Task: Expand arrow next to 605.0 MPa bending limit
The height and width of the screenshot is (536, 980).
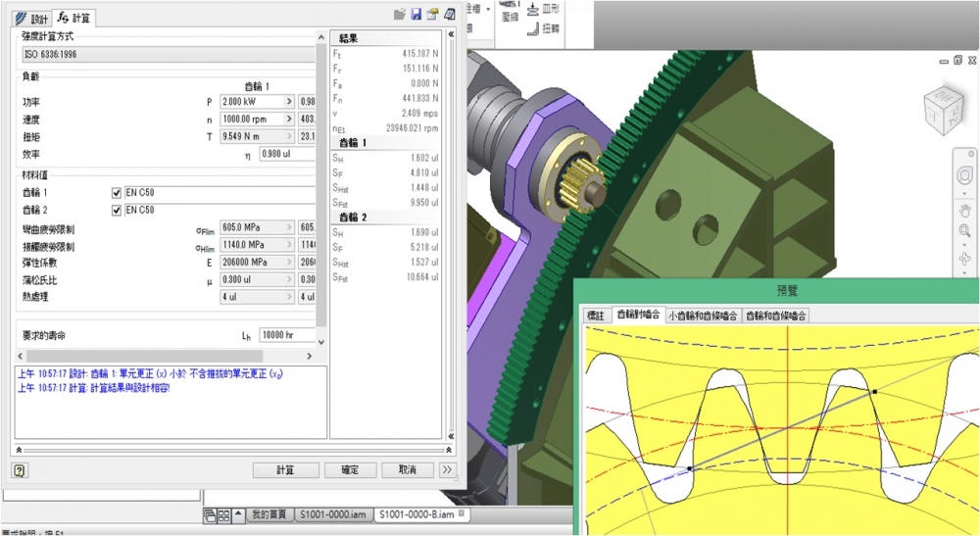Action: click(289, 227)
